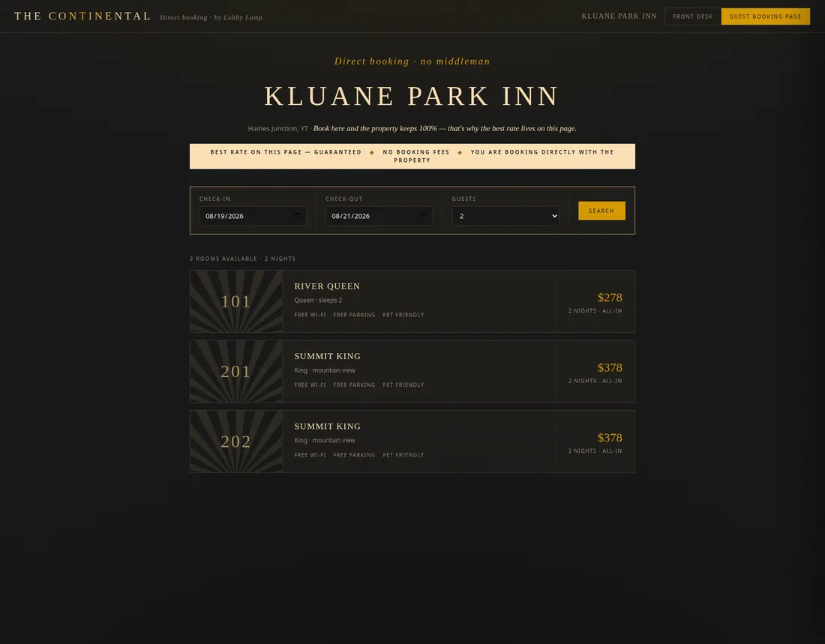This screenshot has height=644, width=825.
Task: Click the 'Best rate on this page — guaranteed' banner text
Action: click(x=286, y=152)
